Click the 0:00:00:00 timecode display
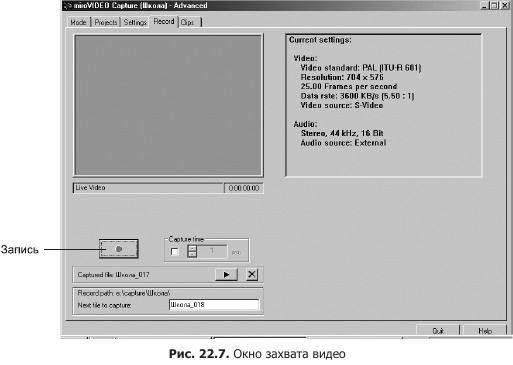Image resolution: width=513 pixels, height=365 pixels. click(244, 188)
